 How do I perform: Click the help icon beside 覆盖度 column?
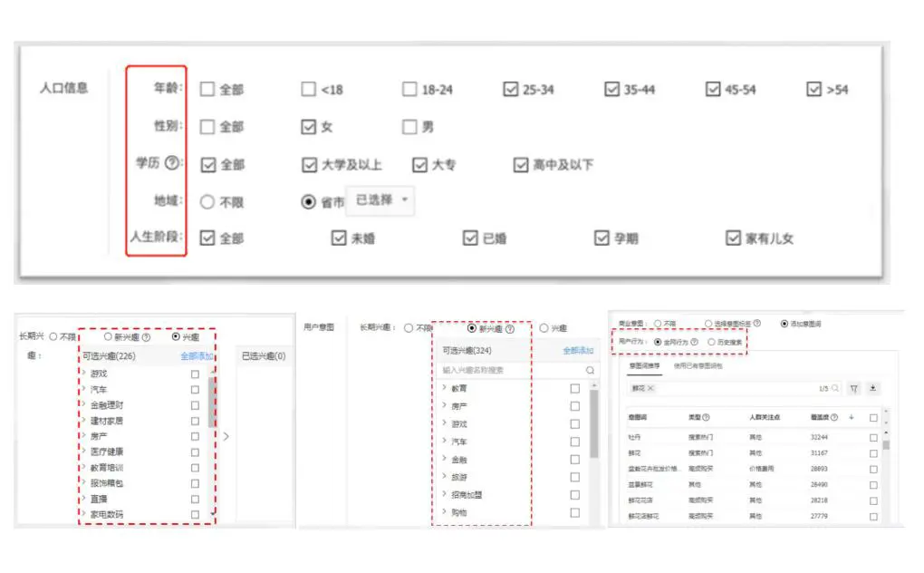click(x=833, y=417)
